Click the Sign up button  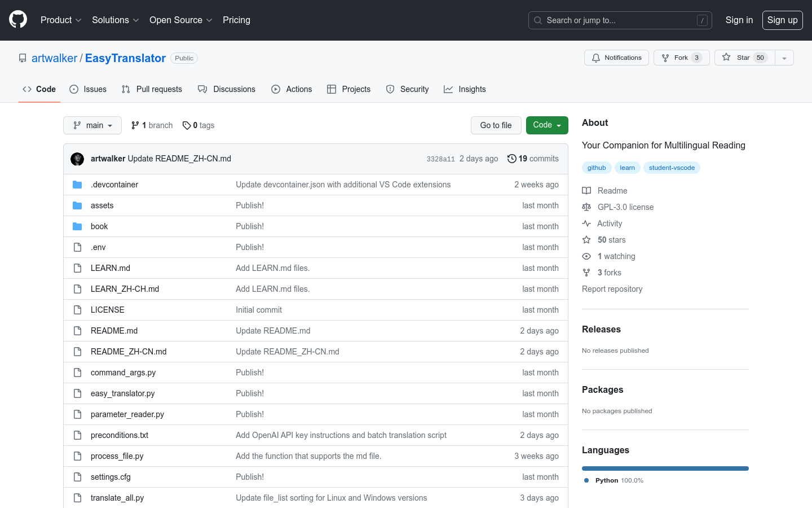(x=783, y=20)
